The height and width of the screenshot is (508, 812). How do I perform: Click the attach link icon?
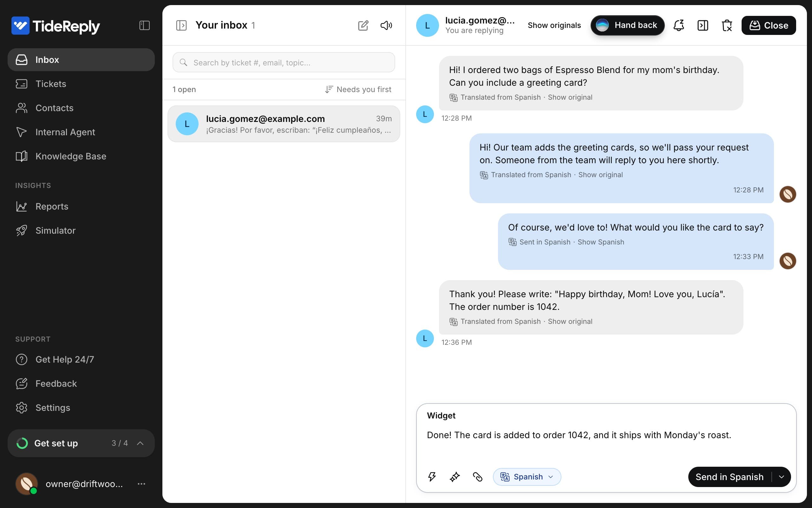coord(477,477)
